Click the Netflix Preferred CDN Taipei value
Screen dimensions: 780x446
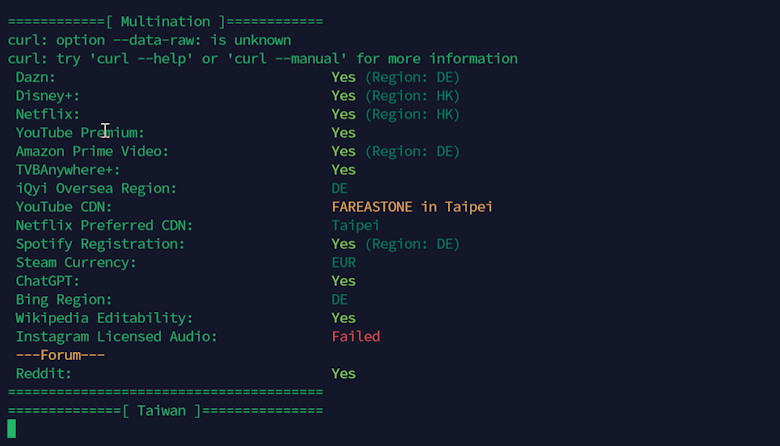(x=356, y=226)
